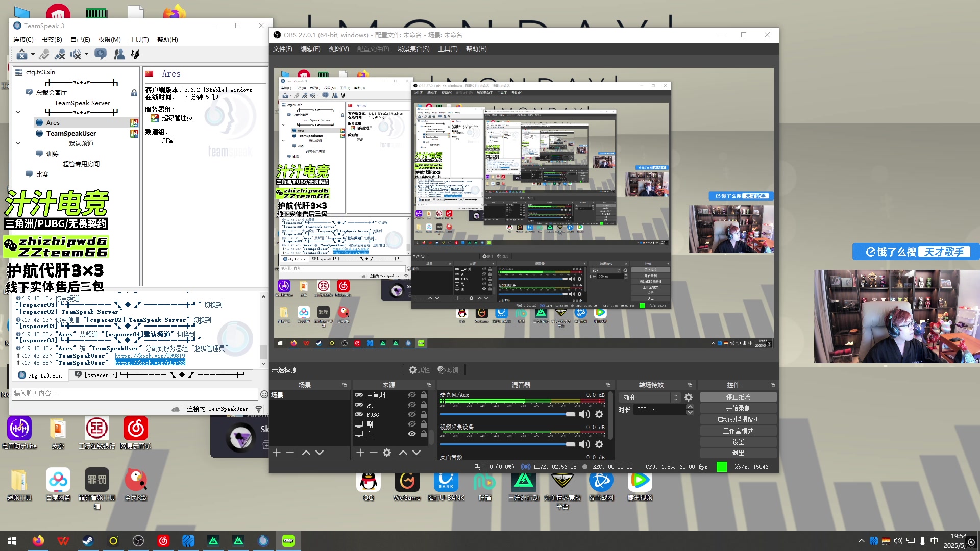The height and width of the screenshot is (551, 980).
Task: Click the TeamSpeak chat input field
Action: click(x=135, y=394)
